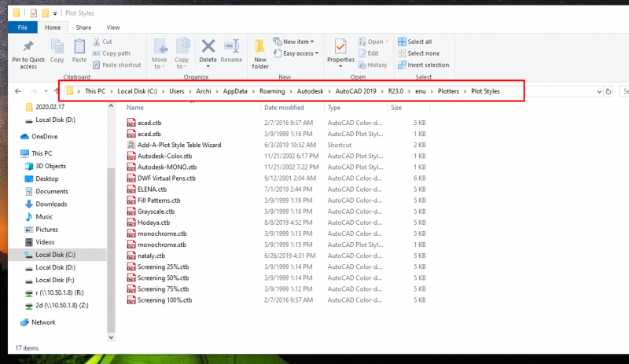
Task: Click the Refresh button beside address bar
Action: [609, 91]
